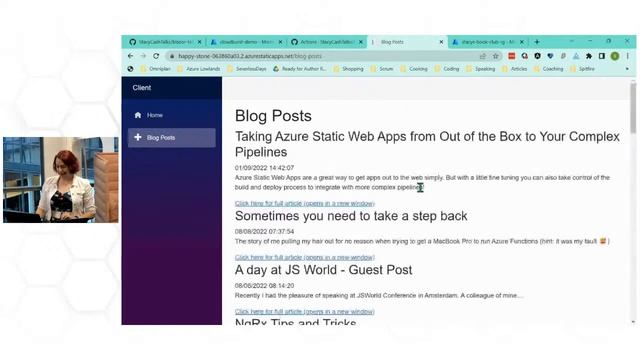Open the green profile avatar
This screenshot has width=640, height=360.
(615, 56)
